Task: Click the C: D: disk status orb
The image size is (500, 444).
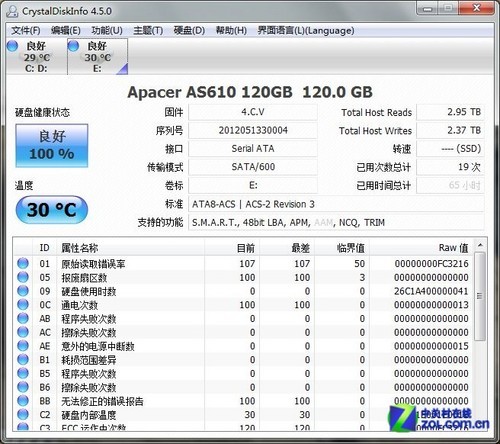Action: (13, 46)
